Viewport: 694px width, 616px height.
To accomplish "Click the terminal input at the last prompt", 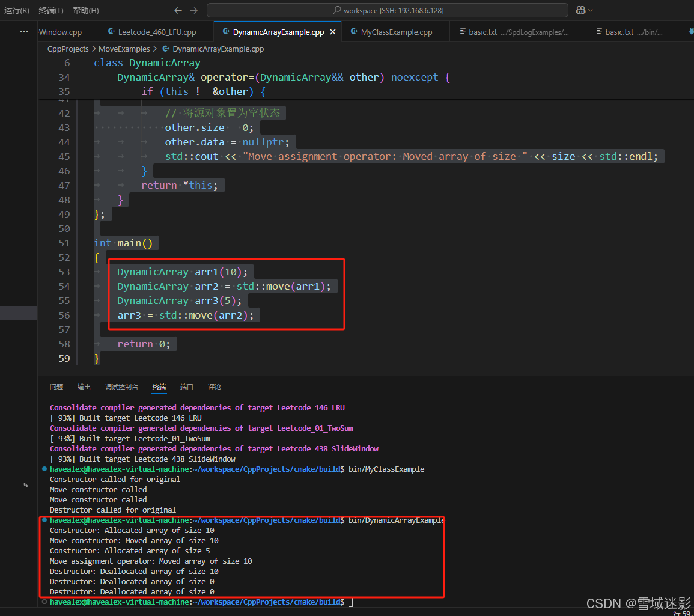I will point(352,601).
